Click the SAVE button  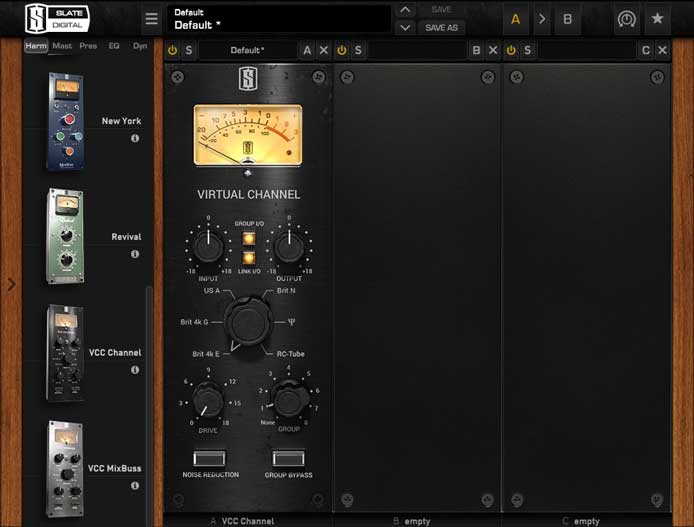point(441,9)
